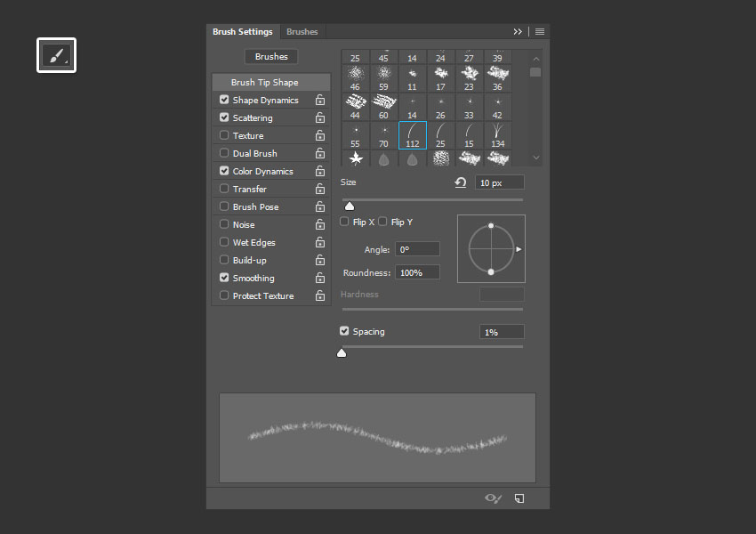Pick the brush tip numbered 59
Screen dimensions: 756x534
point(384,78)
